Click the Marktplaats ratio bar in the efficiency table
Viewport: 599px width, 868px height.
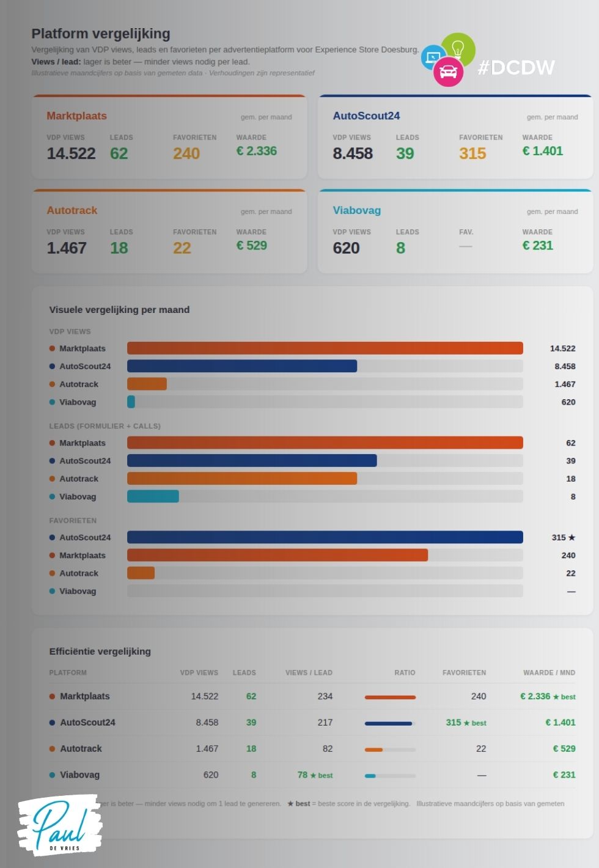pyautogui.click(x=390, y=697)
